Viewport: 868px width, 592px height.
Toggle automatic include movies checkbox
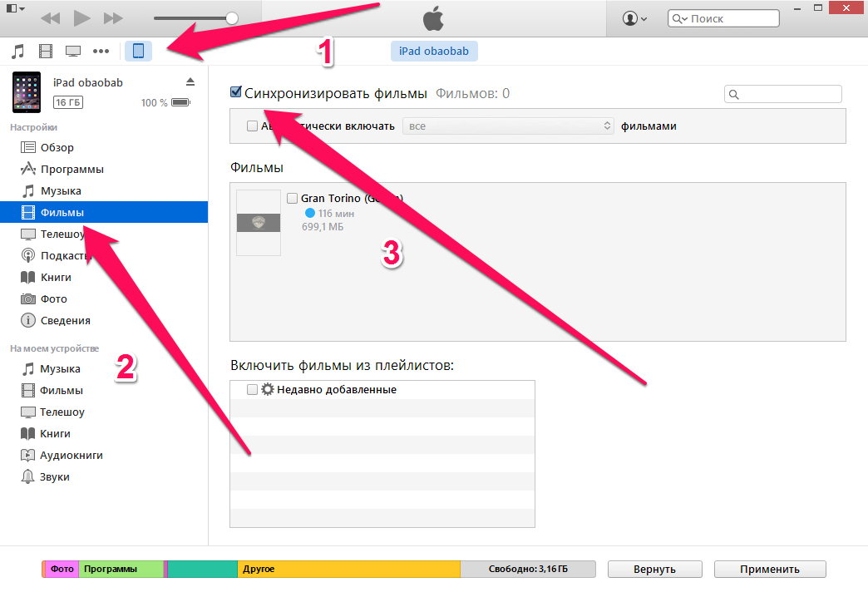point(253,126)
